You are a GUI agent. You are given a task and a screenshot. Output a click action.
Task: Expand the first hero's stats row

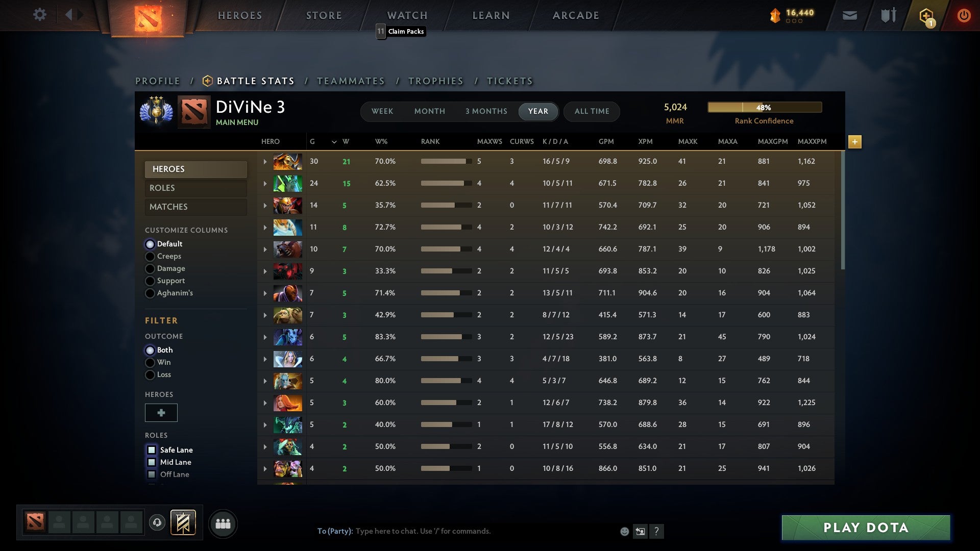[265, 161]
